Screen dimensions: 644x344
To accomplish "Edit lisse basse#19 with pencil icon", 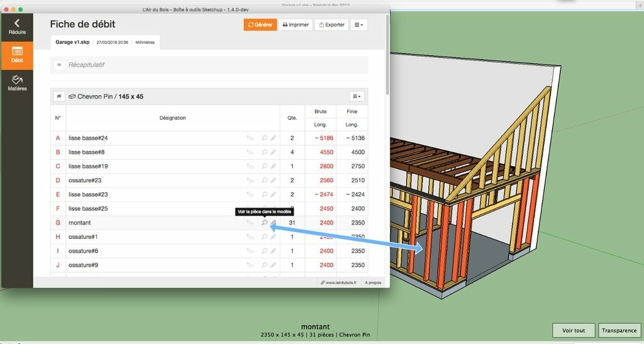I will 273,166.
